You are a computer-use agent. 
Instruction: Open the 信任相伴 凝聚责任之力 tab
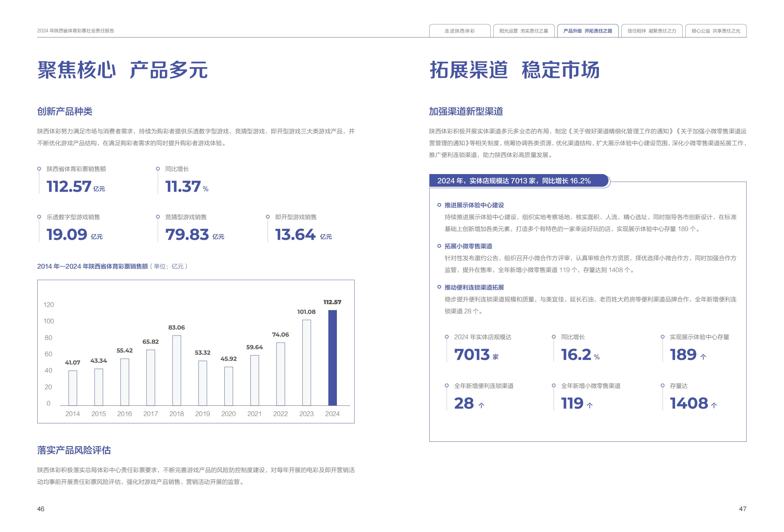(652, 31)
